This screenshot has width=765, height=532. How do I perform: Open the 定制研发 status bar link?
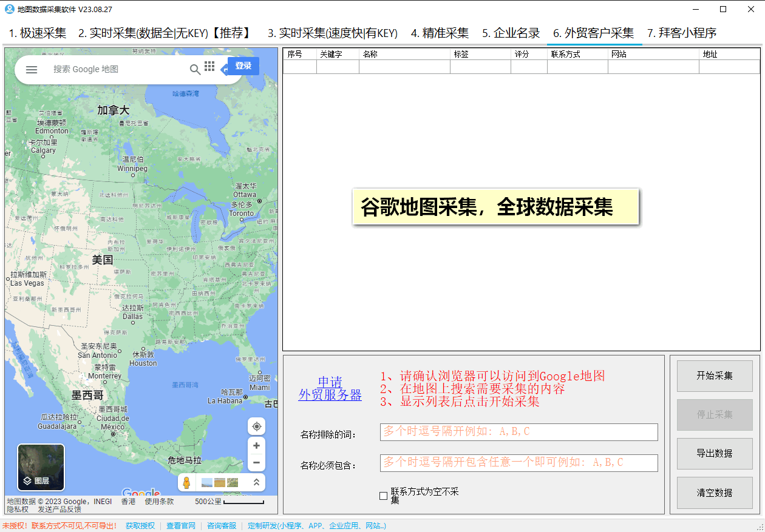[317, 526]
